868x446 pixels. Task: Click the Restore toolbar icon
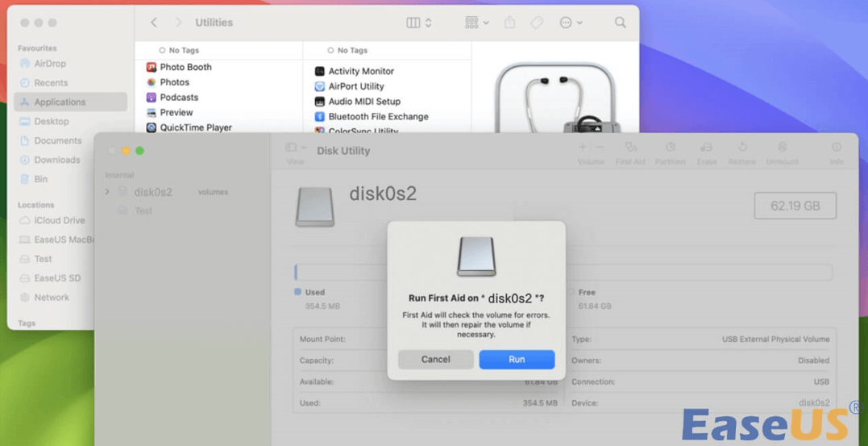tap(742, 148)
